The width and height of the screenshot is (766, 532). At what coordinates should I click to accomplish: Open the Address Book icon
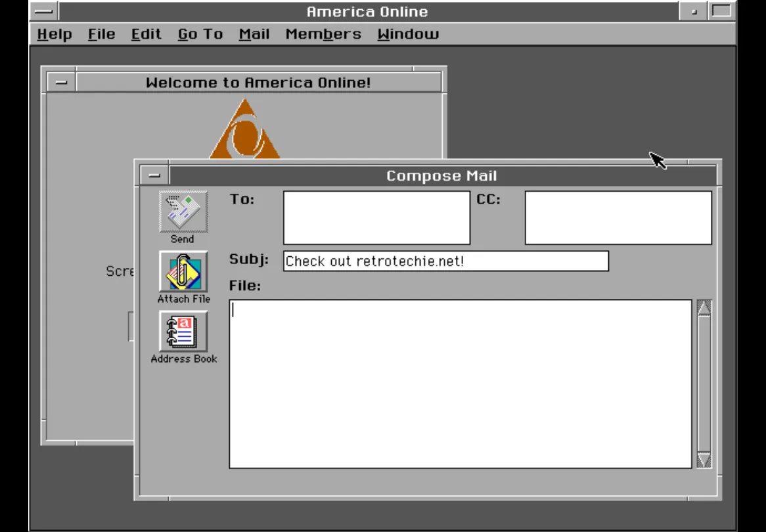click(183, 331)
